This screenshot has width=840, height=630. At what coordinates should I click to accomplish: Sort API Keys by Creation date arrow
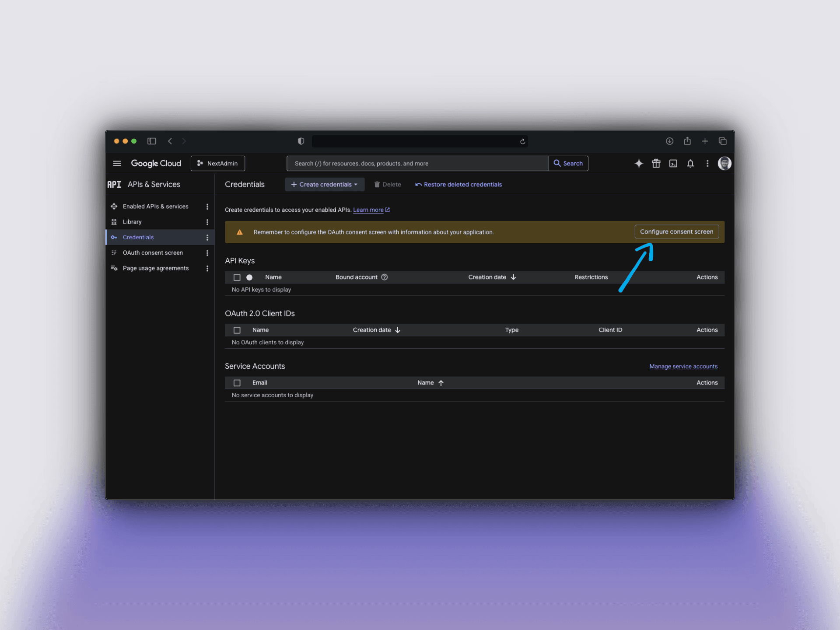513,277
